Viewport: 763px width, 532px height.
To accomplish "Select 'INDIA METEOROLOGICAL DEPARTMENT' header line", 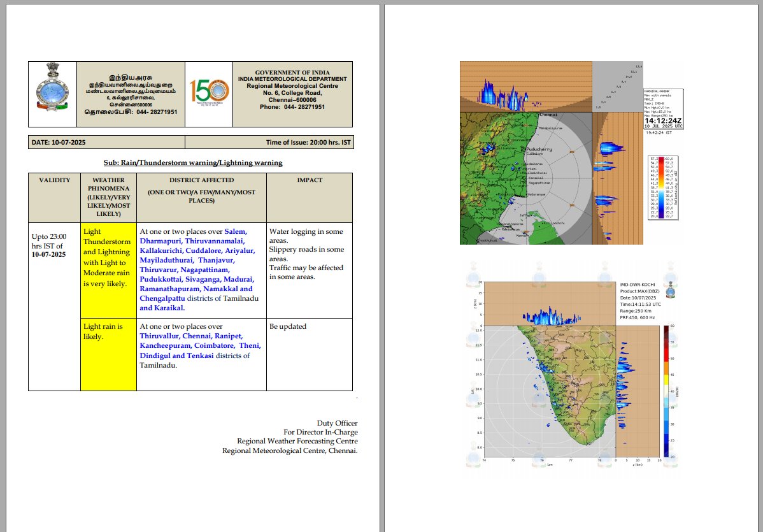I will point(292,79).
